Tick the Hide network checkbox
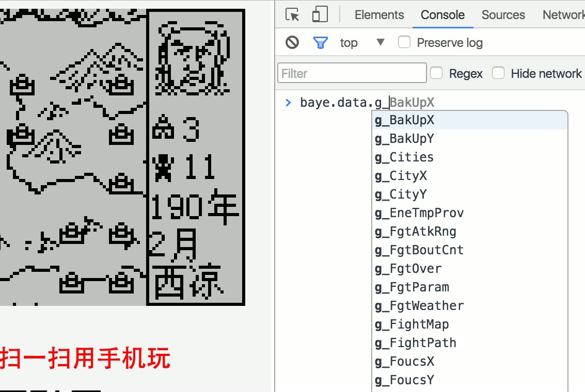Screen dimensions: 585x392 pos(498,73)
